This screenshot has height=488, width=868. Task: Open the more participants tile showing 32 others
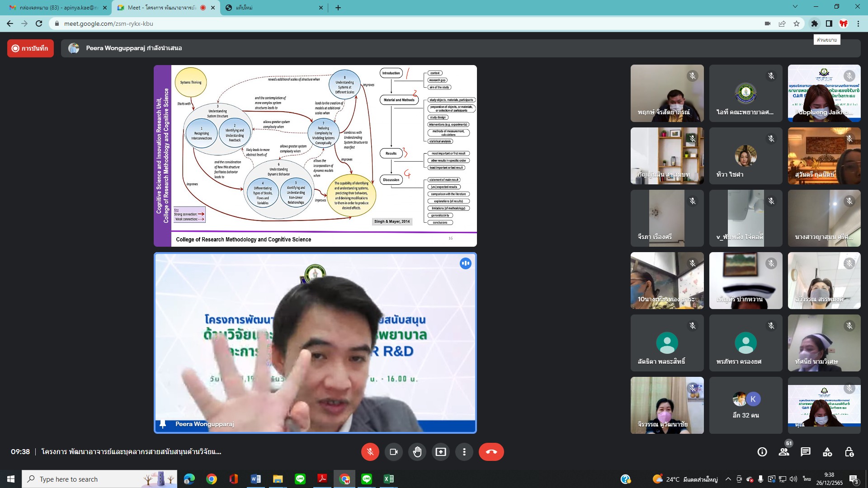click(x=745, y=405)
